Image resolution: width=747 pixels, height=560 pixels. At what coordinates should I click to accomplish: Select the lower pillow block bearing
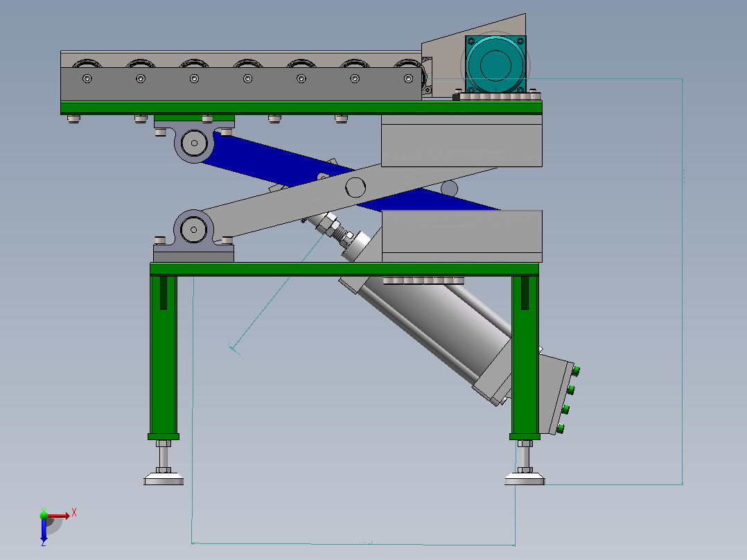(x=193, y=229)
